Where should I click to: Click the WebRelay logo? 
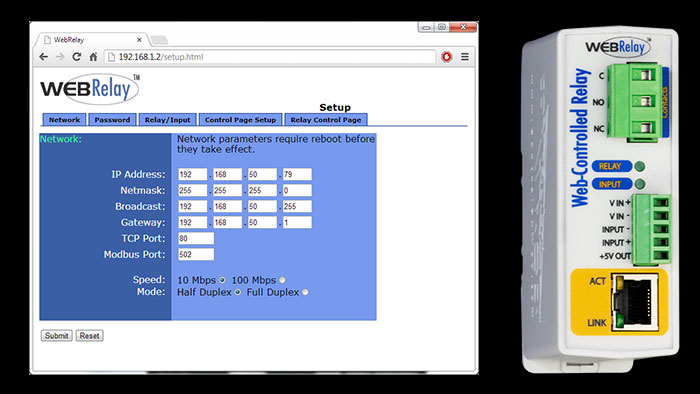(x=90, y=89)
